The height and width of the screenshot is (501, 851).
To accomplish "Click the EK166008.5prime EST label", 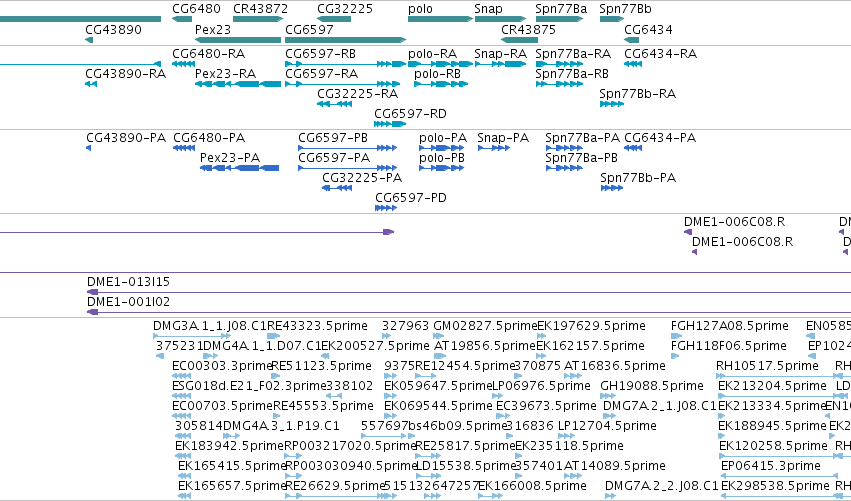I will tap(532, 485).
